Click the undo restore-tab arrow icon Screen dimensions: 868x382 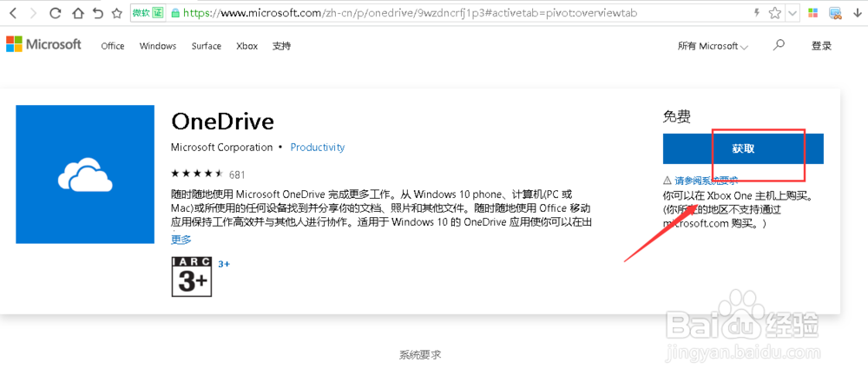pos(97,13)
